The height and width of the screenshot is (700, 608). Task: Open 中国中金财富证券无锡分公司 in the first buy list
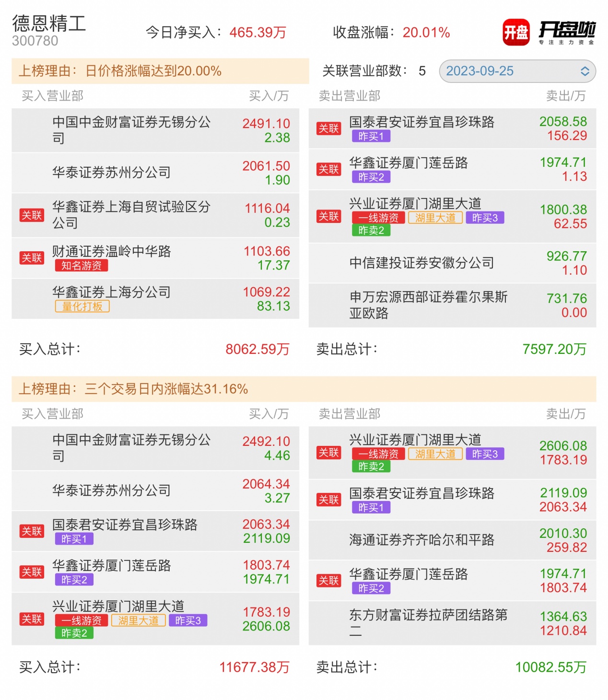click(x=131, y=130)
